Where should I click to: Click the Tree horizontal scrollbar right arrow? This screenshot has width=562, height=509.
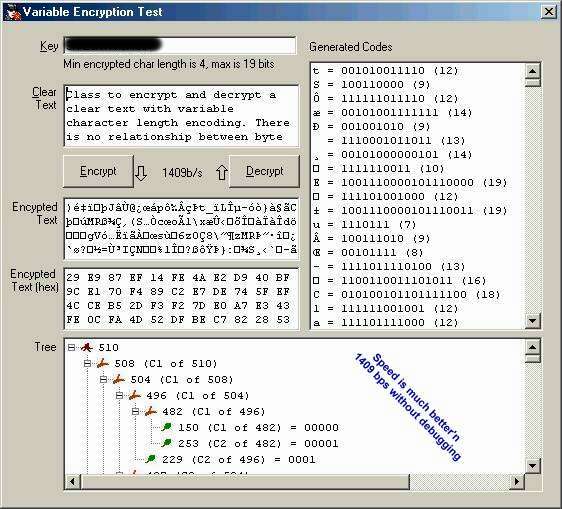coord(516,481)
